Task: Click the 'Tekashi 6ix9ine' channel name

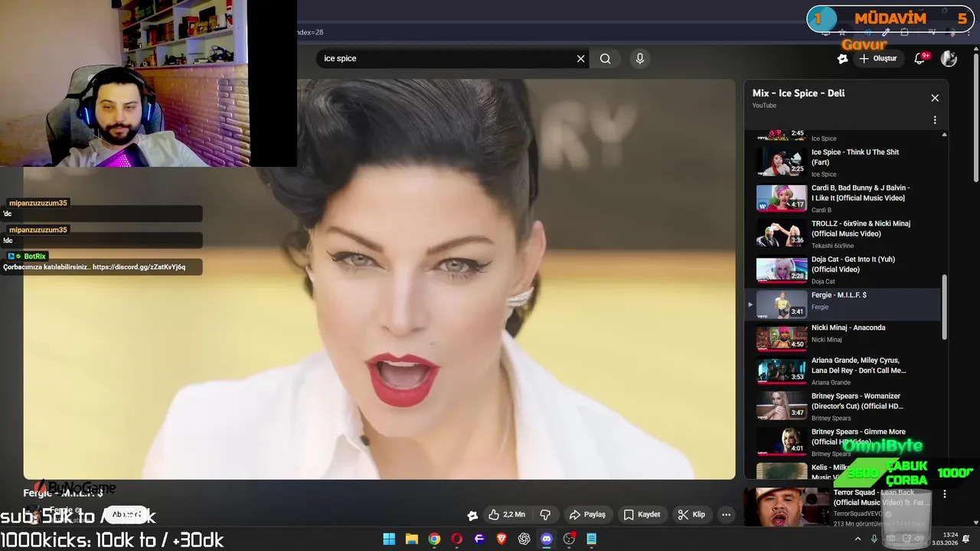Action: pos(834,246)
